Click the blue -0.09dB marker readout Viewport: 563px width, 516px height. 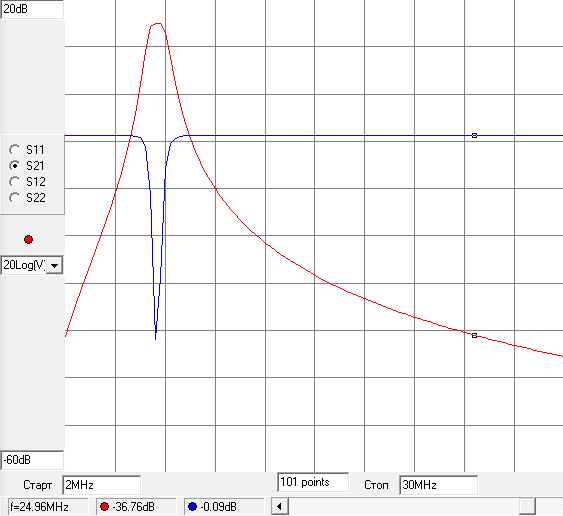pos(224,507)
